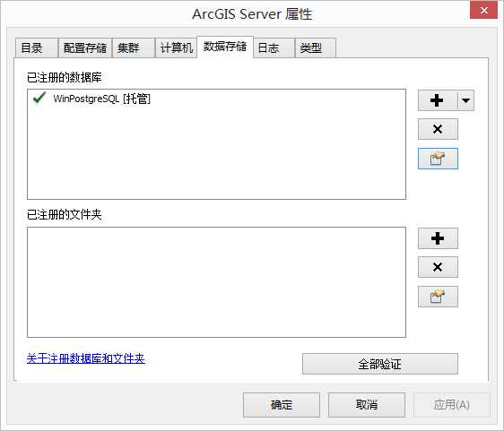Switch to the 目录 tab
The height and width of the screenshot is (431, 504).
(x=37, y=48)
